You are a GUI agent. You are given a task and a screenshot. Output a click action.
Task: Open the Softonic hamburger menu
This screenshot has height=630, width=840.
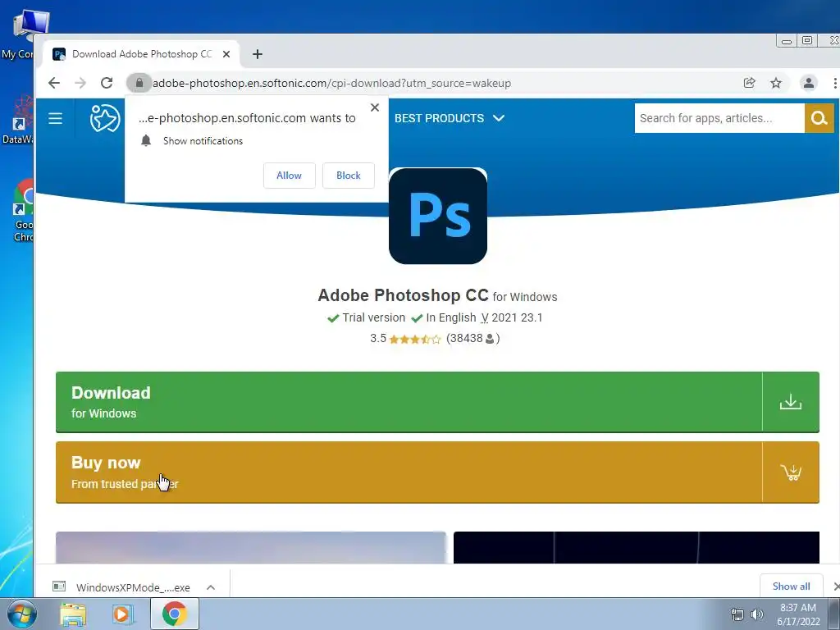tap(55, 118)
